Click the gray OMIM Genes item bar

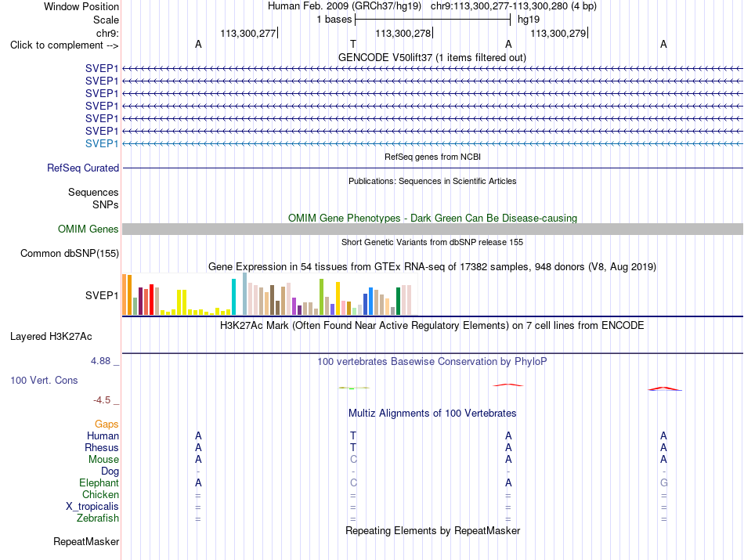coord(432,229)
